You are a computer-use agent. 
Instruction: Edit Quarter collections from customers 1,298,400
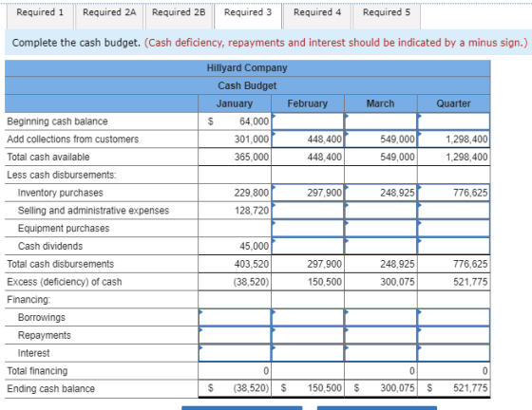click(x=454, y=140)
